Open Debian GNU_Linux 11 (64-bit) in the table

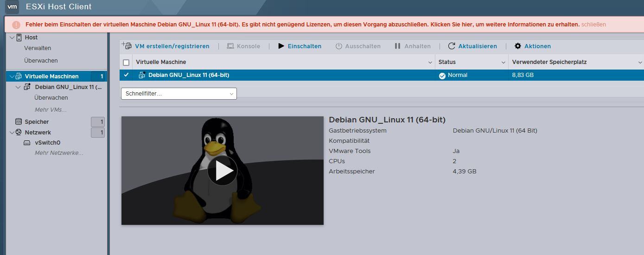point(189,75)
